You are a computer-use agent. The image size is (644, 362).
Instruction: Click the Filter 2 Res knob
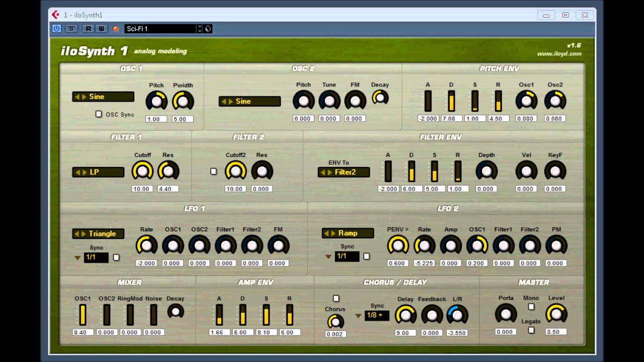coord(262,171)
